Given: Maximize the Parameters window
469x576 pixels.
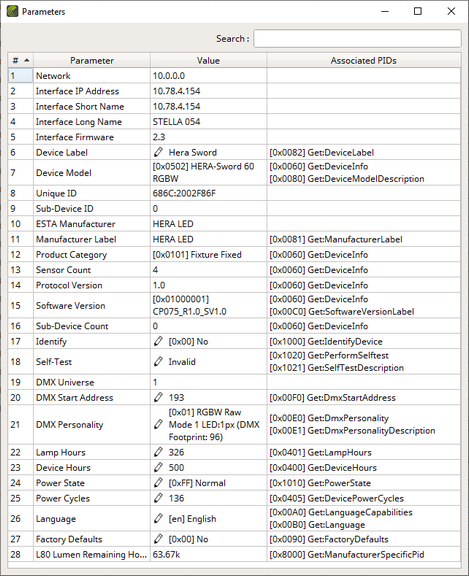Looking at the screenshot, I should coord(418,11).
